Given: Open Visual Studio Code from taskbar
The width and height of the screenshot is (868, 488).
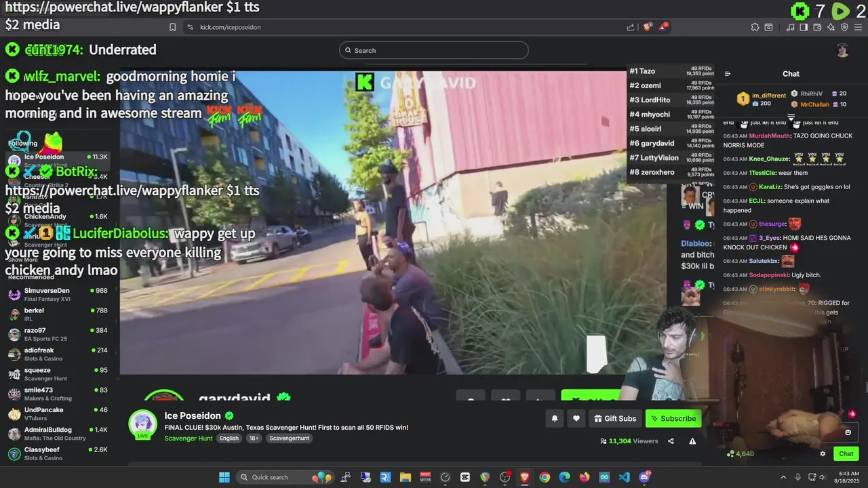Looking at the screenshot, I should pyautogui.click(x=624, y=477).
